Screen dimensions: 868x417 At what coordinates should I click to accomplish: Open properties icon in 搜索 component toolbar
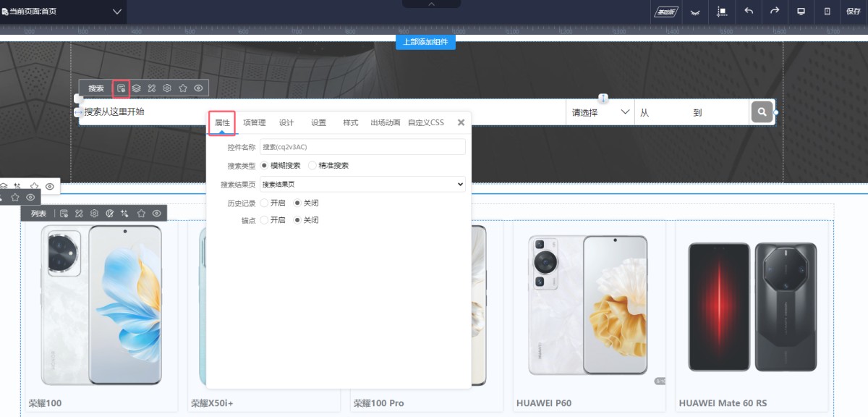coord(121,88)
